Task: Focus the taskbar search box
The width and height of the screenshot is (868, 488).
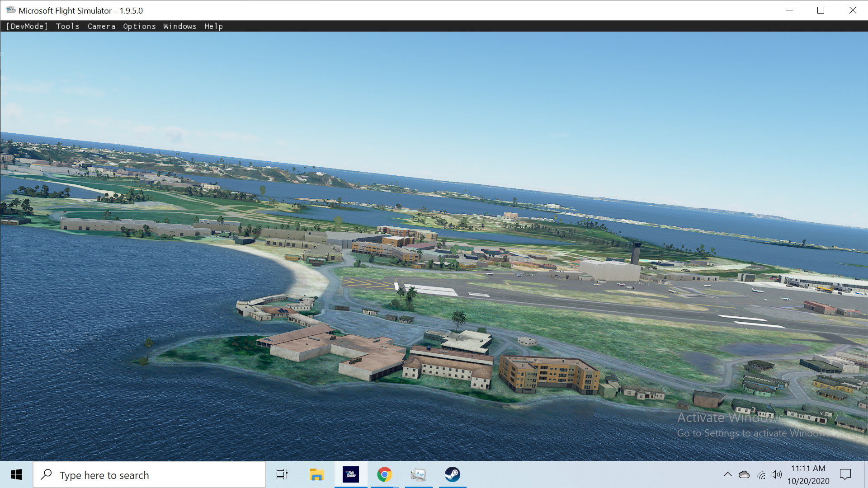Action: tap(149, 475)
